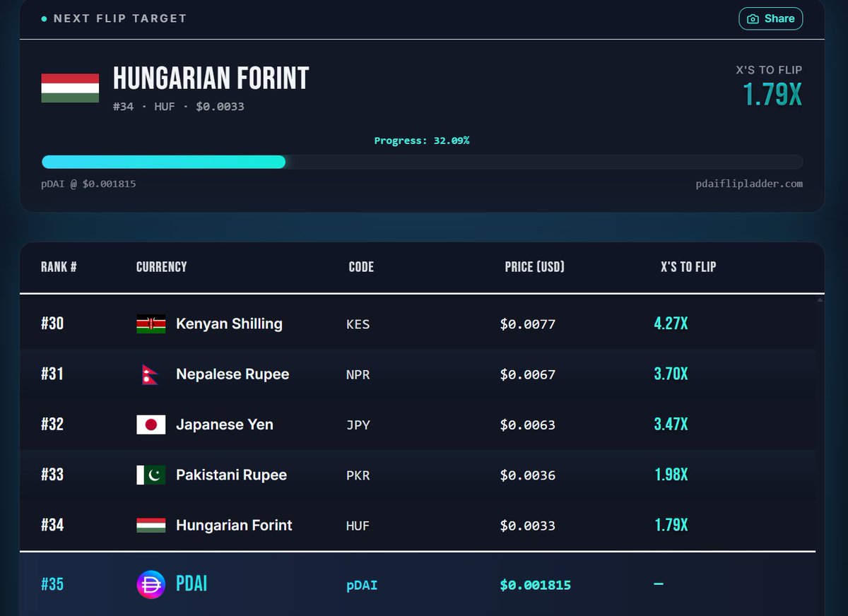Click the JPY code cell
The image size is (848, 616).
[358, 425]
